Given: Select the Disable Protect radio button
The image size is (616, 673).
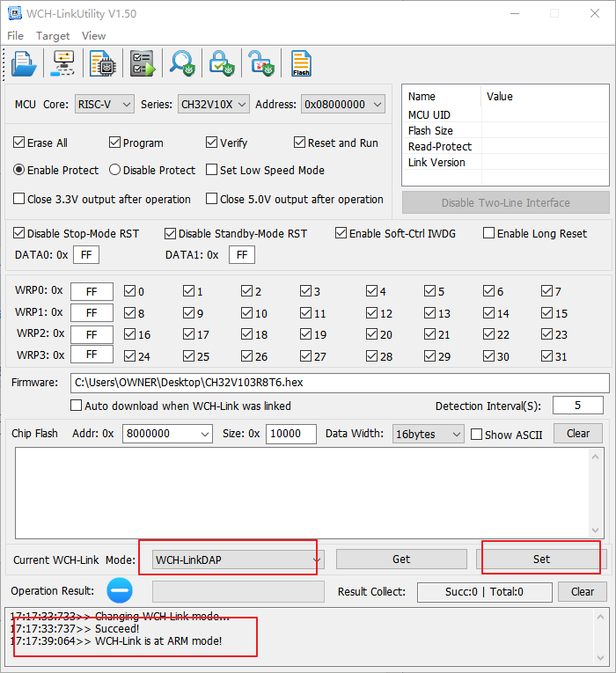Looking at the screenshot, I should pos(115,170).
